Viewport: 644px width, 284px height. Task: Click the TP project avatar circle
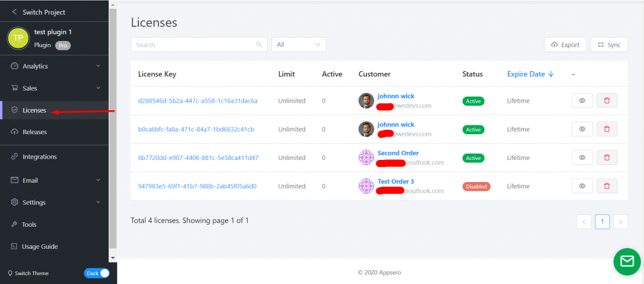pyautogui.click(x=18, y=38)
